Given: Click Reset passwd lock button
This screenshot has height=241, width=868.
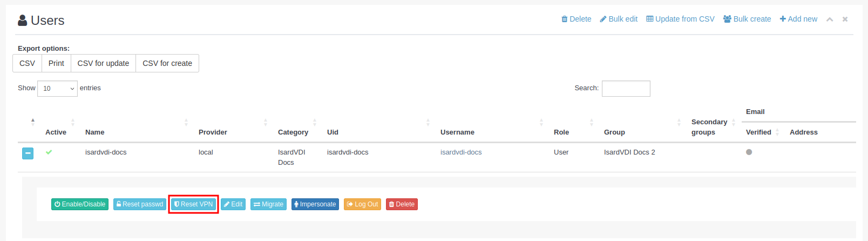Looking at the screenshot, I should point(140,204).
